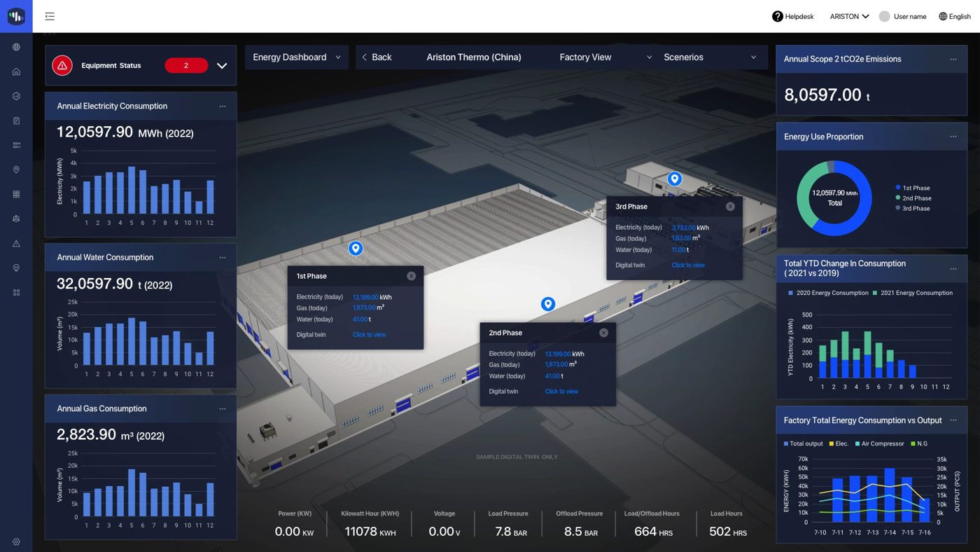Open 2nd Phase digital twin Click to view
980x552 pixels.
[561, 392]
